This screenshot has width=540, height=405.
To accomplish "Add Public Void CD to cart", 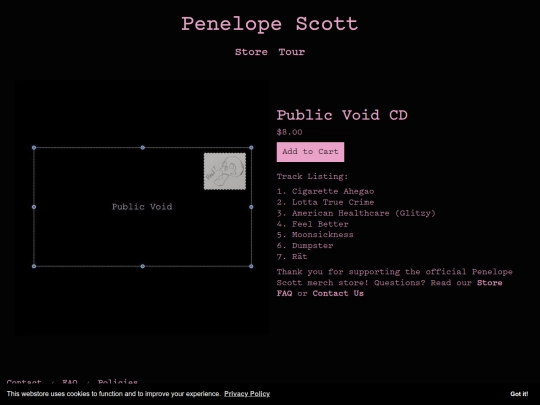I will pos(310,152).
